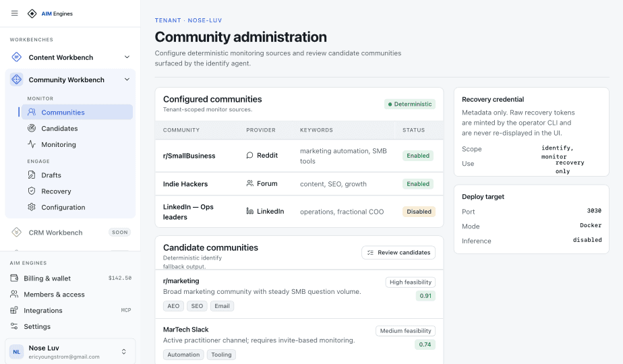Click the checklist icon in Review candidates
Viewport: 623px width, 364px height.
point(370,252)
